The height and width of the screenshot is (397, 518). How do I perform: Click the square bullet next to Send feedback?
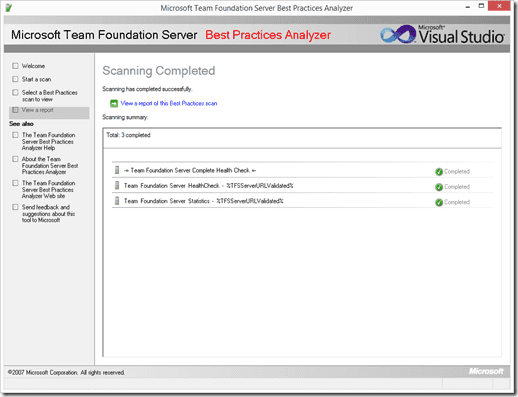point(15,207)
